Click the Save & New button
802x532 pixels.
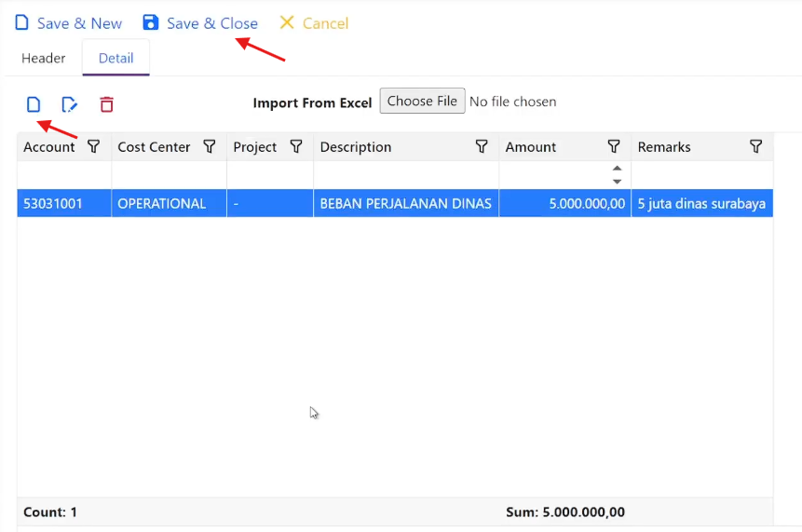[x=69, y=23]
